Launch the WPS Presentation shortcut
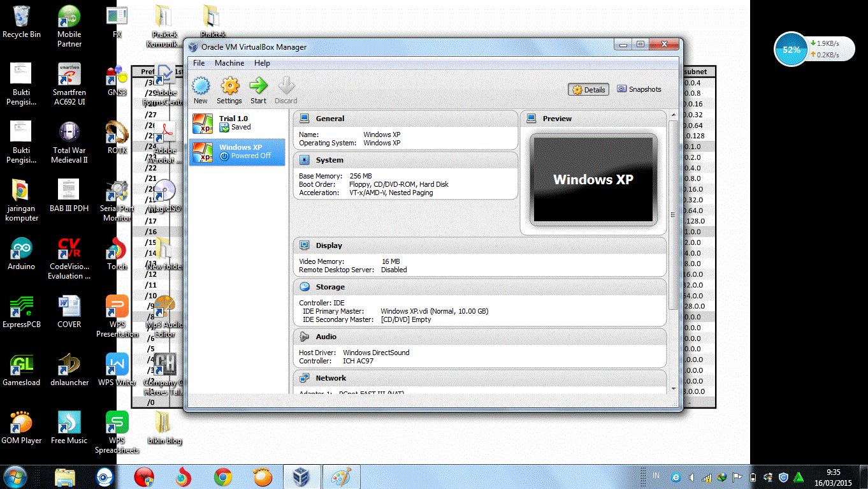 117,316
